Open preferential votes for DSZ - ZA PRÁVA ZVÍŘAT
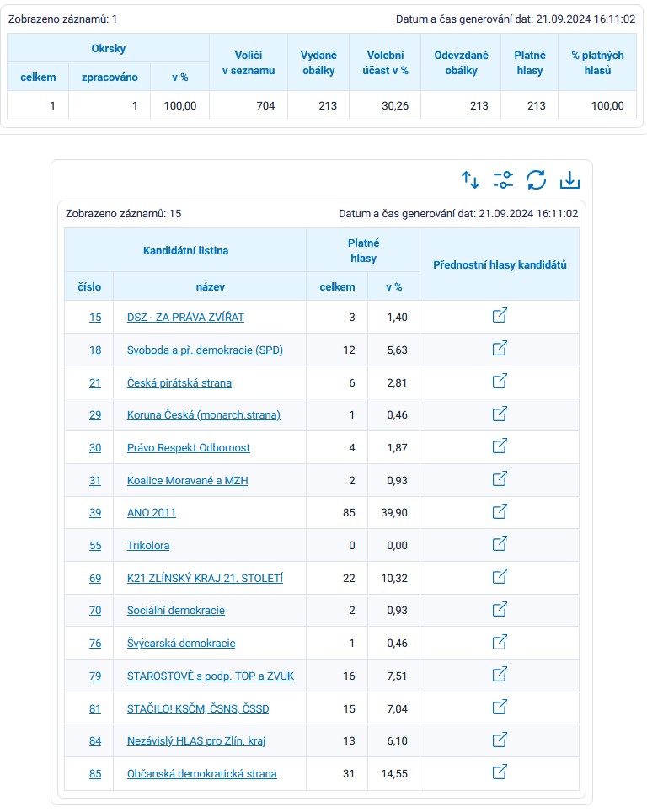The width and height of the screenshot is (647, 812). (x=500, y=316)
